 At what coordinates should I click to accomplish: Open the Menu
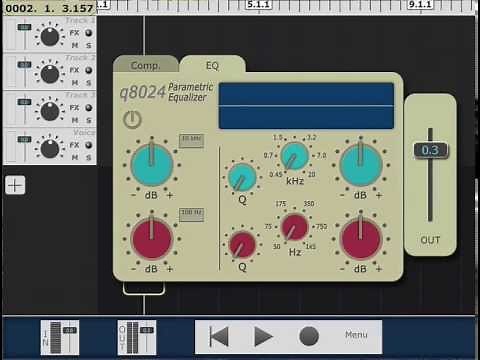[x=356, y=334]
